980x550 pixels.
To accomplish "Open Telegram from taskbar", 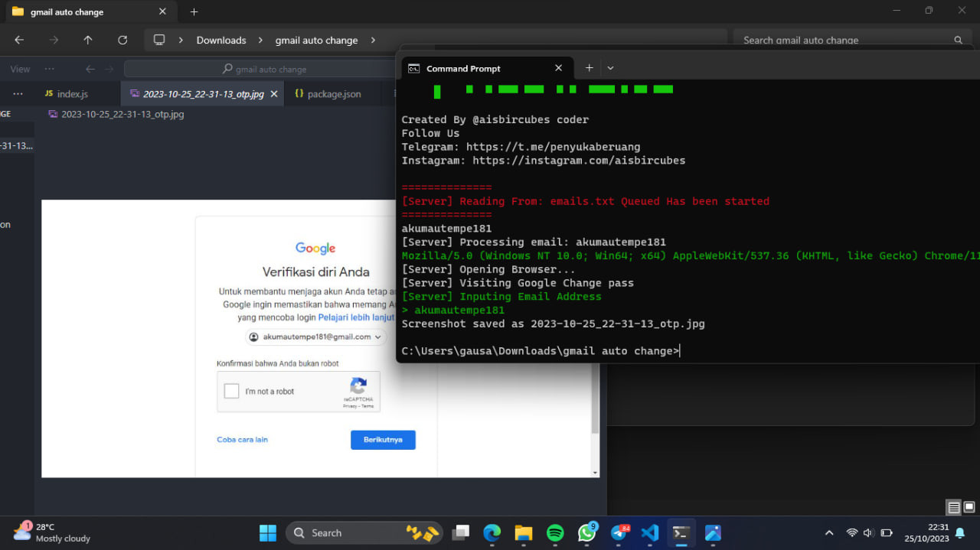I will tap(619, 532).
